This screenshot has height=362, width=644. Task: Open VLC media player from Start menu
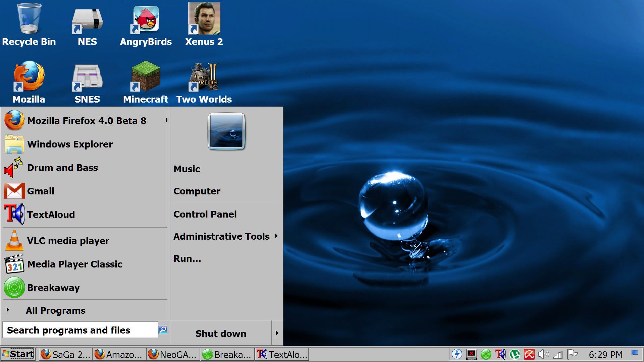click(x=86, y=241)
